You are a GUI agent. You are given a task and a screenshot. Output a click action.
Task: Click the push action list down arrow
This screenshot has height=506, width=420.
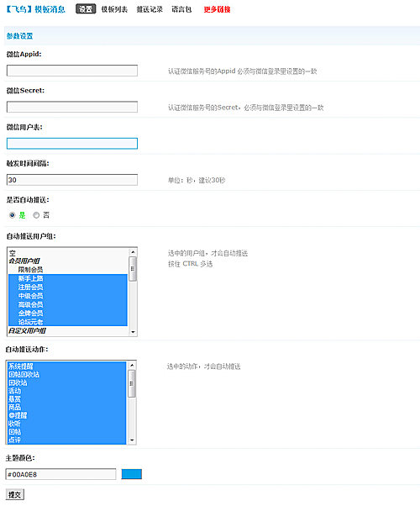pos(132,440)
